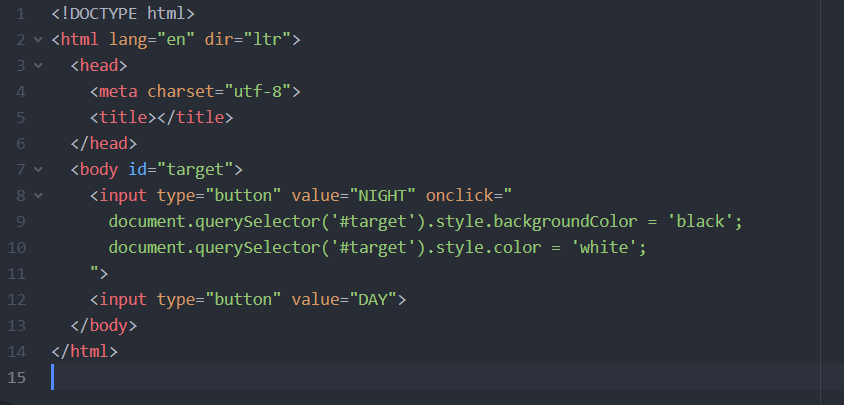Click the "DAY" value string
Screen dimensions: 844x405
pos(372,299)
